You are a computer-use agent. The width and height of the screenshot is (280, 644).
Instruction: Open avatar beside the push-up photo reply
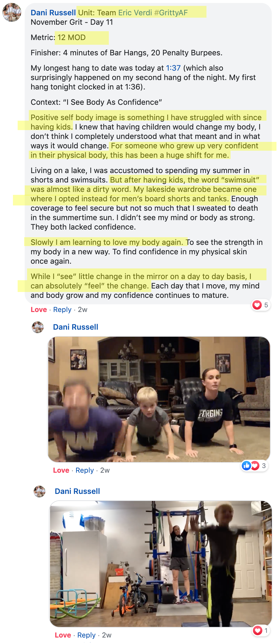click(38, 327)
